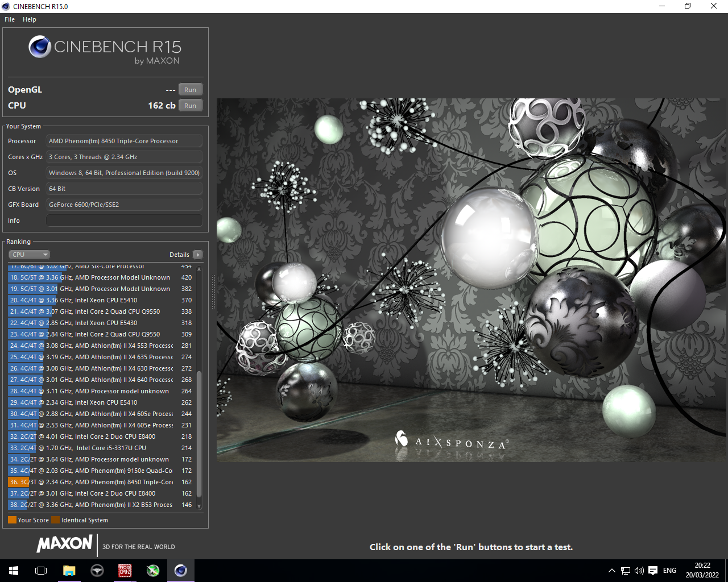This screenshot has height=582, width=728.
Task: Select ranking row 25 Athlon II X4 635
Action: (x=101, y=357)
